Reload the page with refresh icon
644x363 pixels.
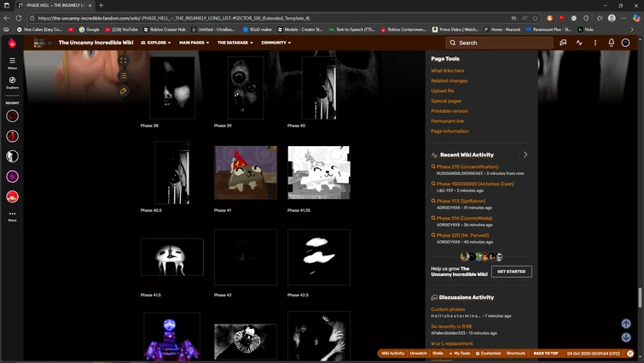[x=19, y=18]
